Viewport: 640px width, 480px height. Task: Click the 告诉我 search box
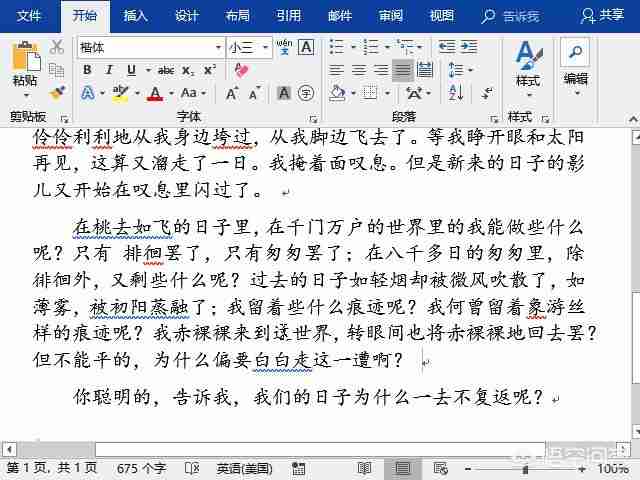pyautogui.click(x=511, y=16)
